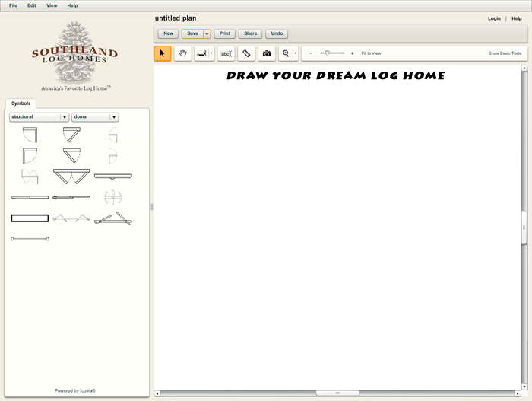Click the Undo button
532x401 pixels.
click(x=277, y=33)
